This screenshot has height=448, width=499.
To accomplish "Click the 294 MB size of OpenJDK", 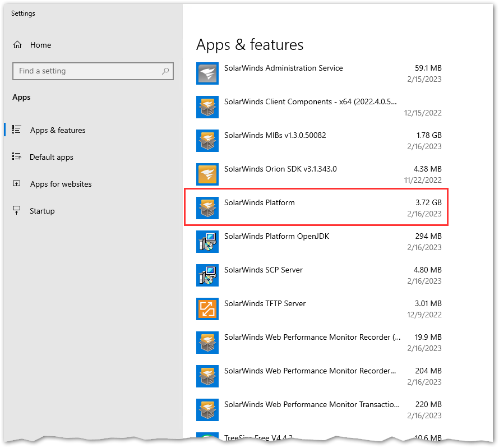I will 428,236.
